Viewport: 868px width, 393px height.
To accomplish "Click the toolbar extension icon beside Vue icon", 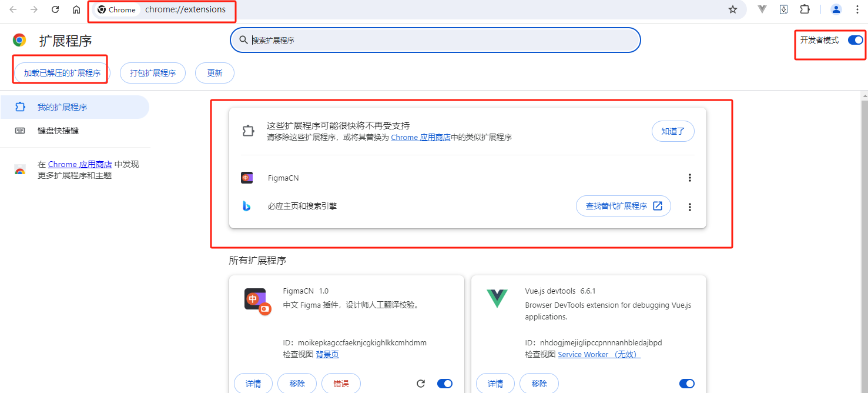I will pyautogui.click(x=783, y=9).
